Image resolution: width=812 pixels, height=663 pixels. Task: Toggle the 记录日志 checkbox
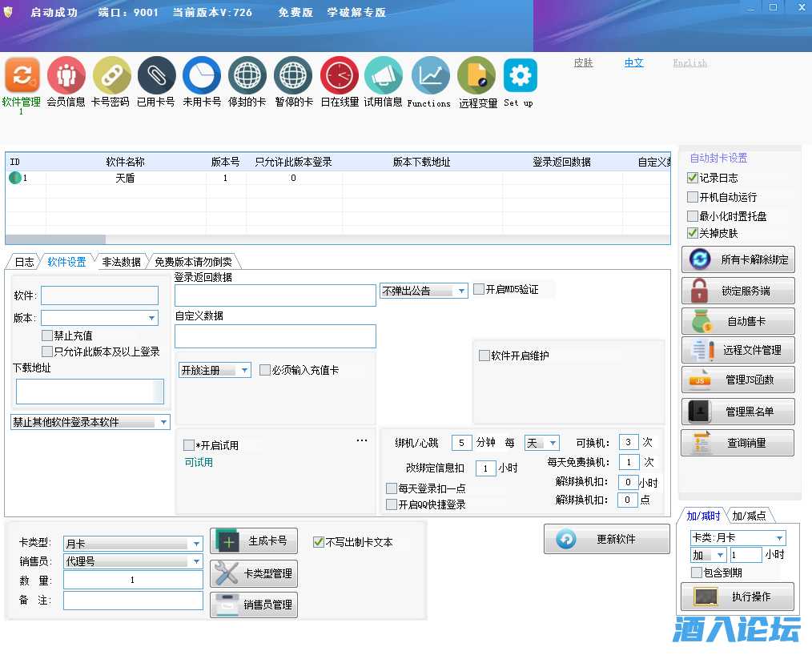(x=693, y=178)
